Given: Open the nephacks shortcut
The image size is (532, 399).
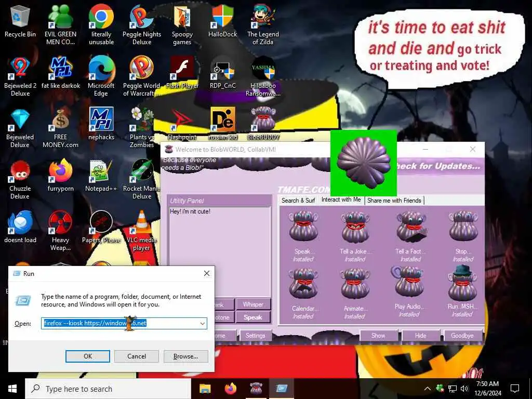Looking at the screenshot, I should click(101, 124).
